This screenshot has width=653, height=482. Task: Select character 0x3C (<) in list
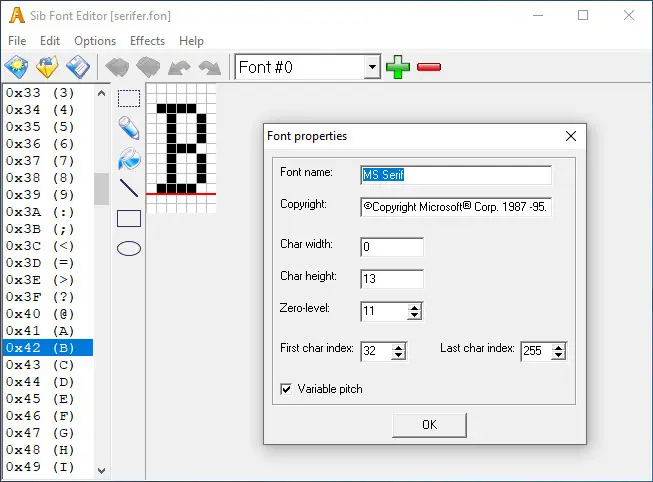(47, 246)
